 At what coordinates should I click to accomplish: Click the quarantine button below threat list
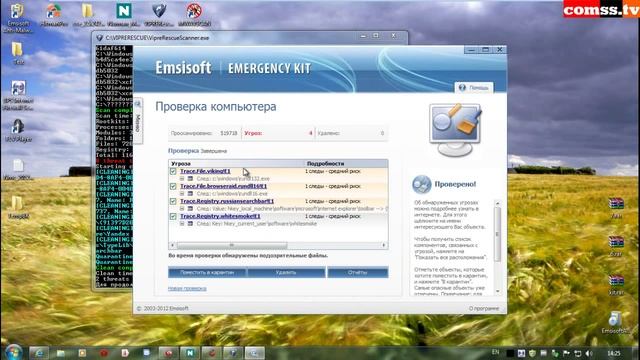(207, 272)
